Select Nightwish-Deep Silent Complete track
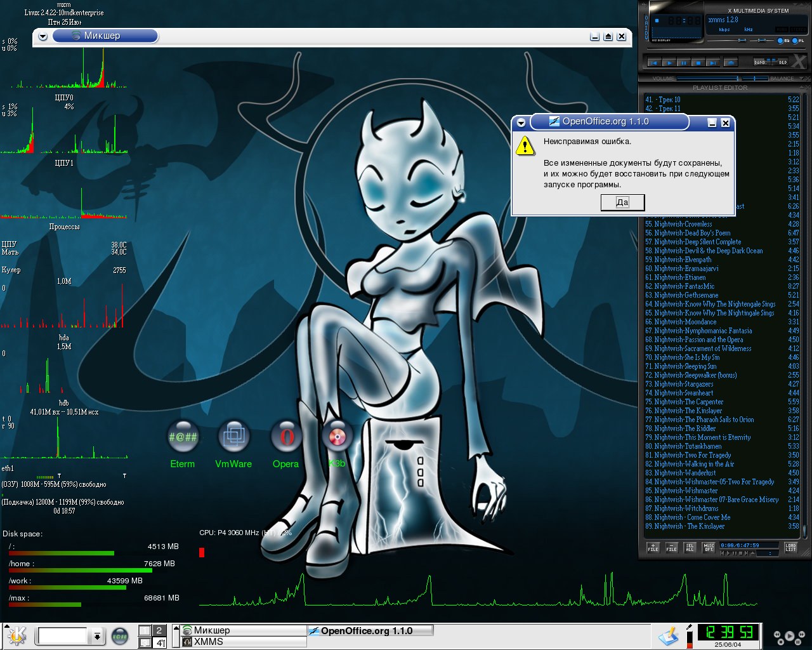This screenshot has height=650, width=812. pos(722,242)
